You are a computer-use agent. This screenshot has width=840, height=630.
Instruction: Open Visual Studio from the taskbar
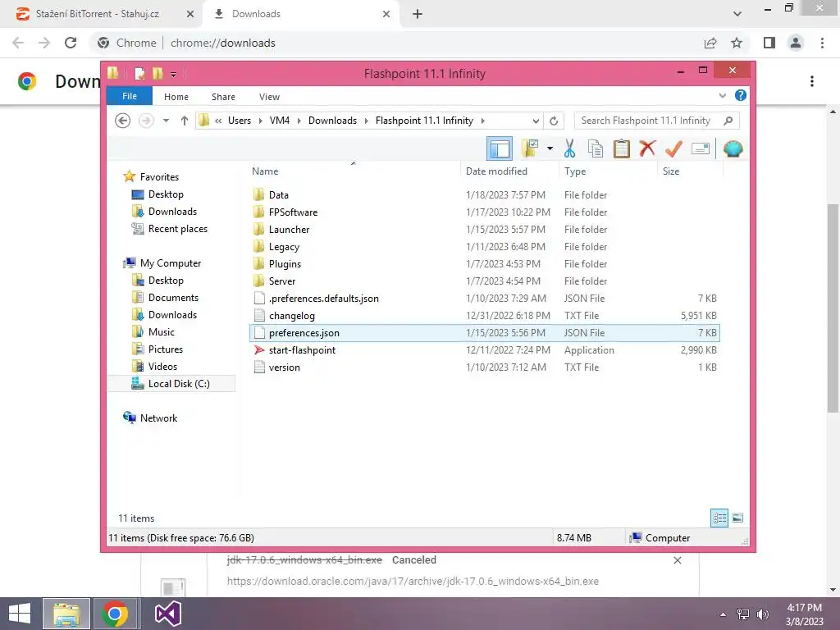(x=167, y=614)
